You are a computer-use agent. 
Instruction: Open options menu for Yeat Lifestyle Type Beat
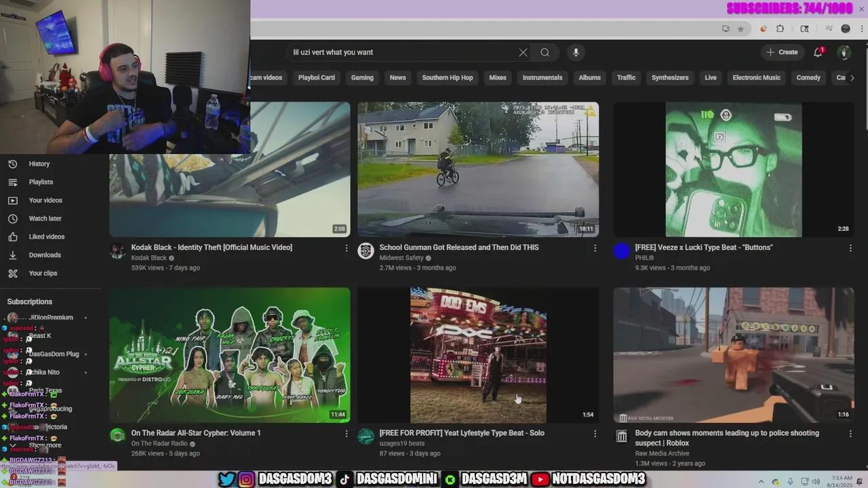tap(595, 434)
